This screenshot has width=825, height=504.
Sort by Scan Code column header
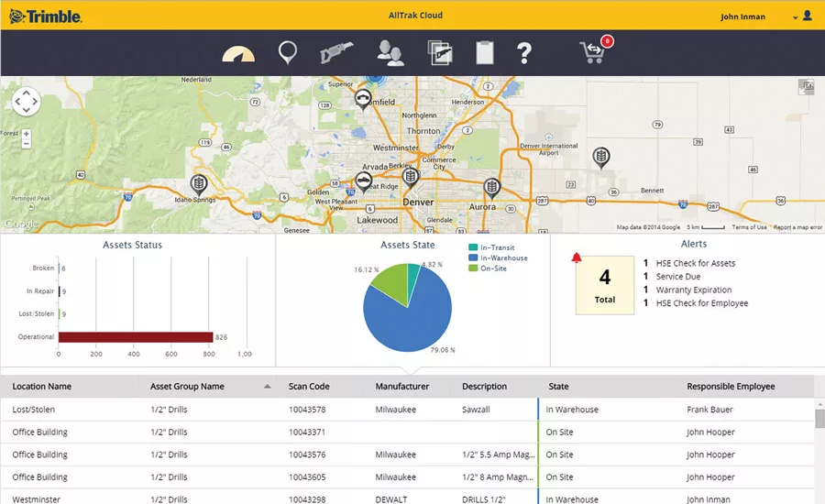coord(309,386)
